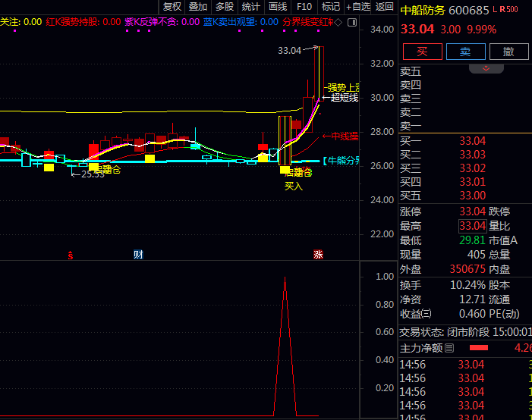Viewport: 532px width, 420px height.
Task: Click the 换手 turnover value 10.24%
Action: 467,285
